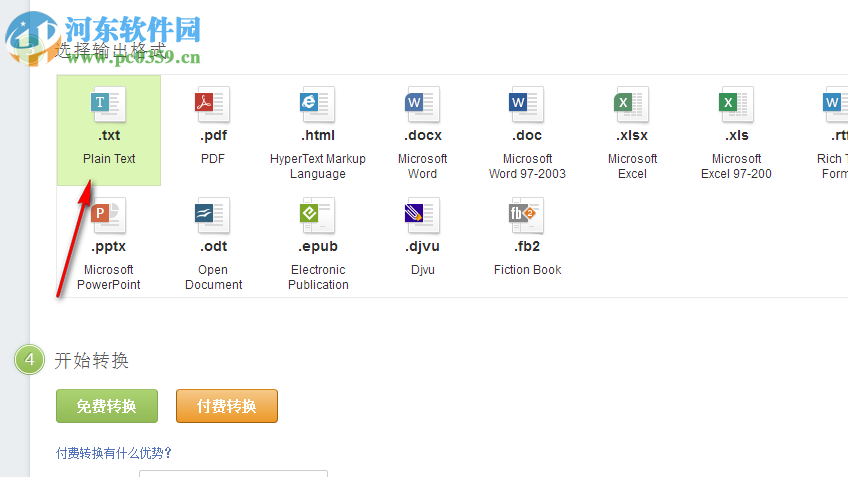The width and height of the screenshot is (848, 477).
Task: Click the ".epub" extension text
Action: tap(318, 246)
